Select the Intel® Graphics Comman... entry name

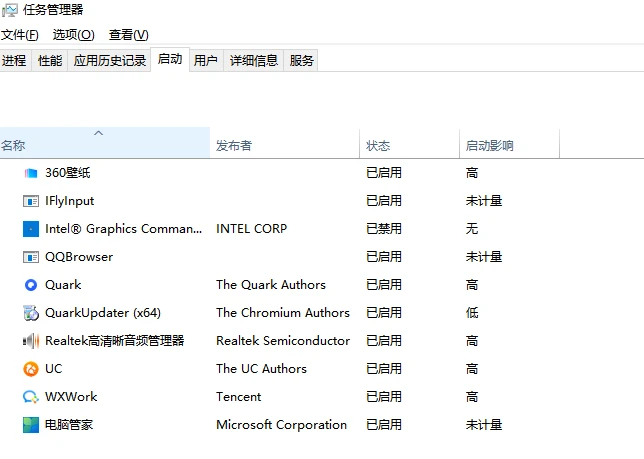[x=124, y=229]
